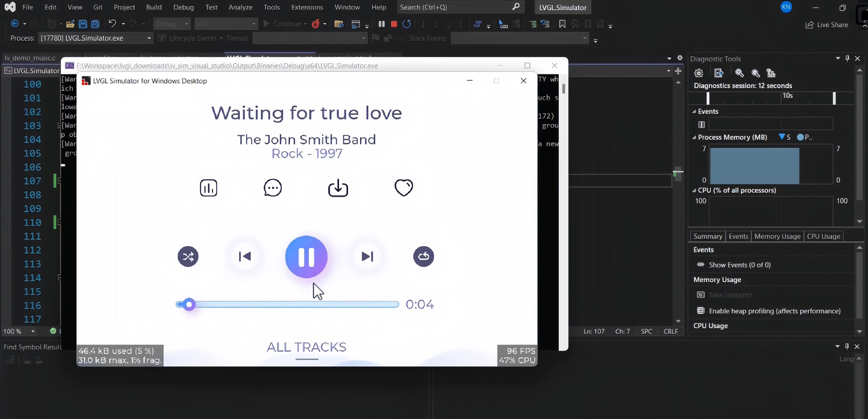Open the Extensions menu
Viewport: 868px width, 419px height.
[x=307, y=7]
